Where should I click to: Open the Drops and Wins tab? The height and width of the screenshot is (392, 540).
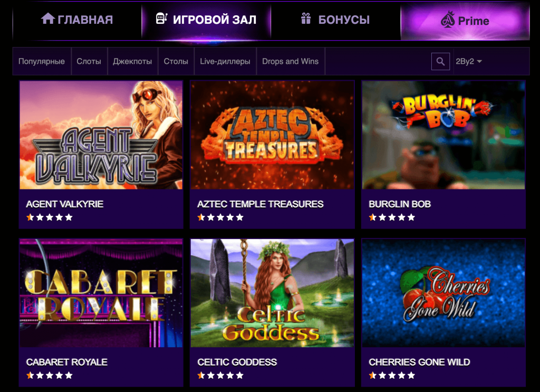(291, 61)
